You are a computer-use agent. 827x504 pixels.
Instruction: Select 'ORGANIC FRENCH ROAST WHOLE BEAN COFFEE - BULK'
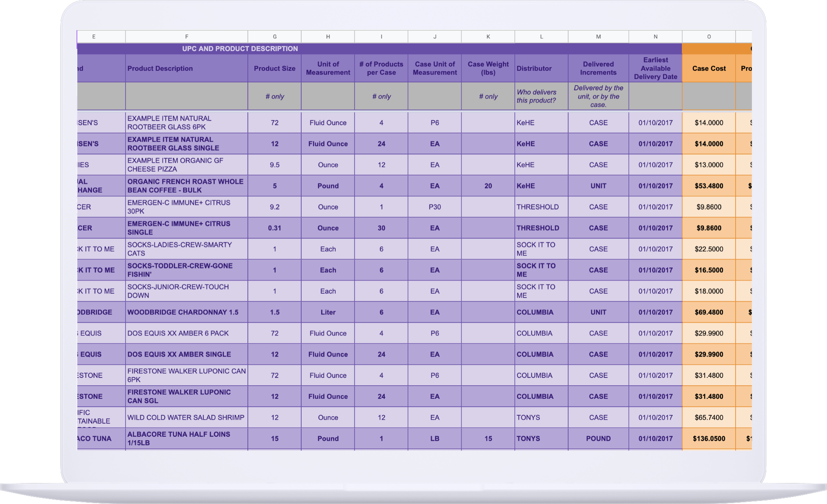point(187,186)
